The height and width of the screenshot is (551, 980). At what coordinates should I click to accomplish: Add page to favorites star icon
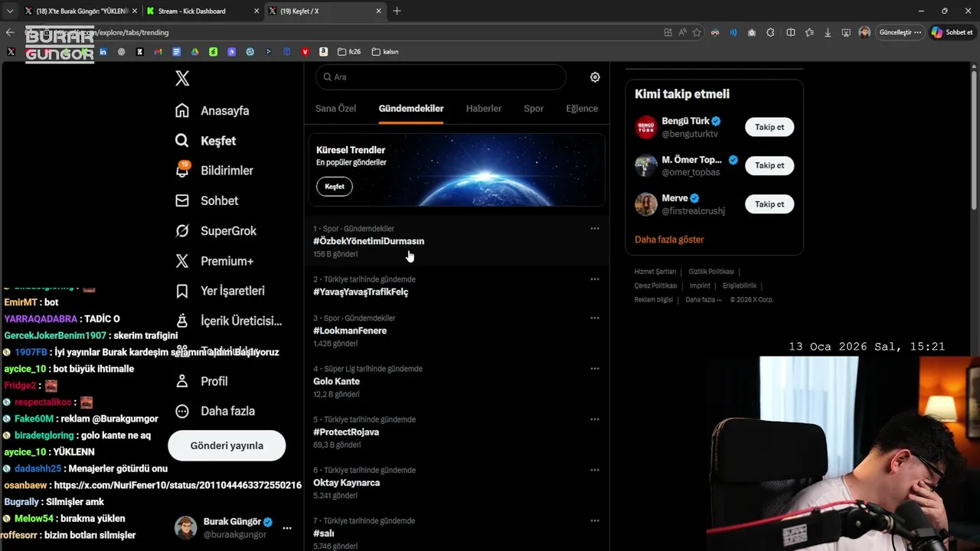click(697, 32)
